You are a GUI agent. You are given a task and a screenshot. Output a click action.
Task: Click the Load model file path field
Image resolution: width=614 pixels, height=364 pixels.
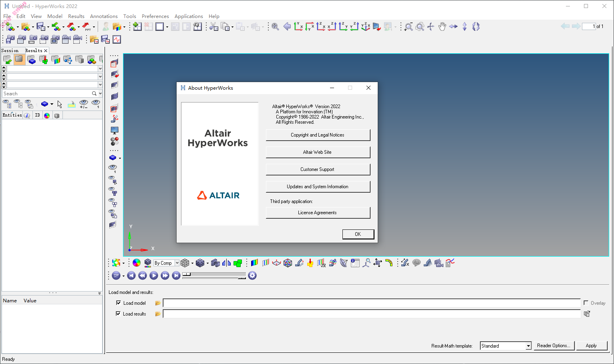point(372,303)
